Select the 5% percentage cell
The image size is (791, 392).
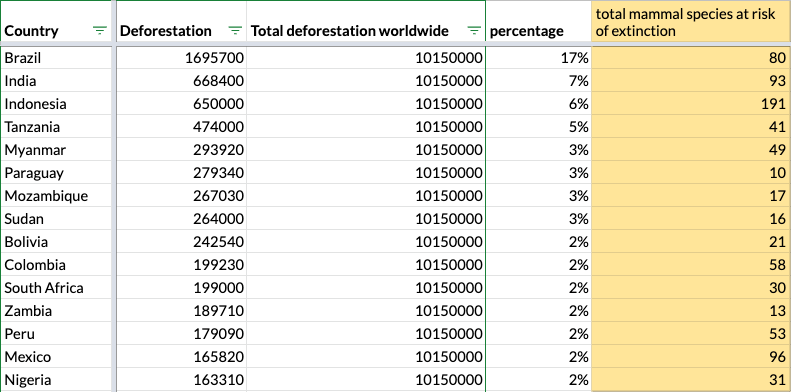coord(539,126)
